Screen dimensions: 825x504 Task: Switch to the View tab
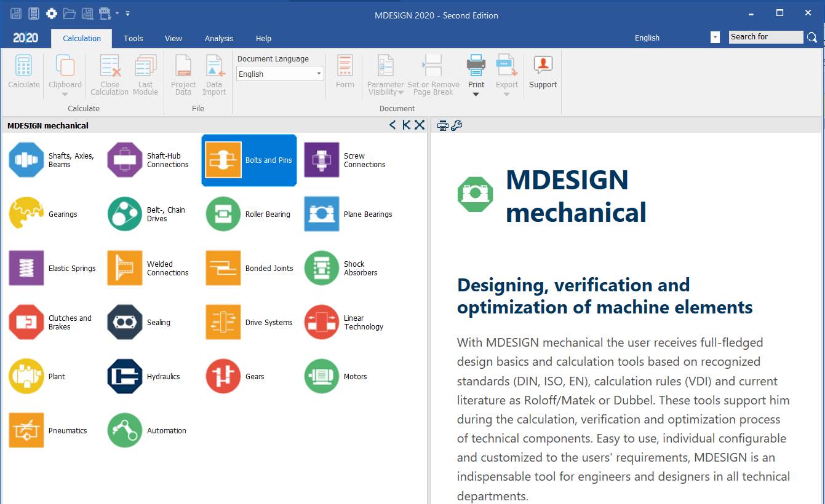tap(173, 38)
